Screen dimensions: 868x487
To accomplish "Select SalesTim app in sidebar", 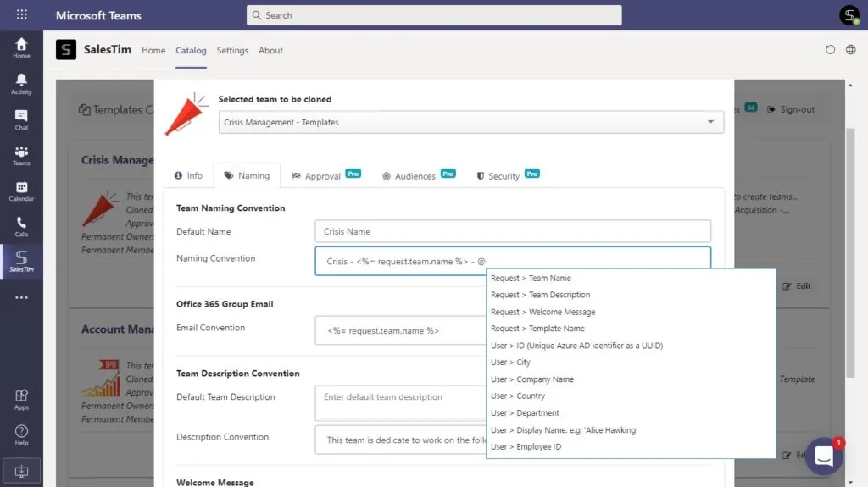I will coord(21,261).
